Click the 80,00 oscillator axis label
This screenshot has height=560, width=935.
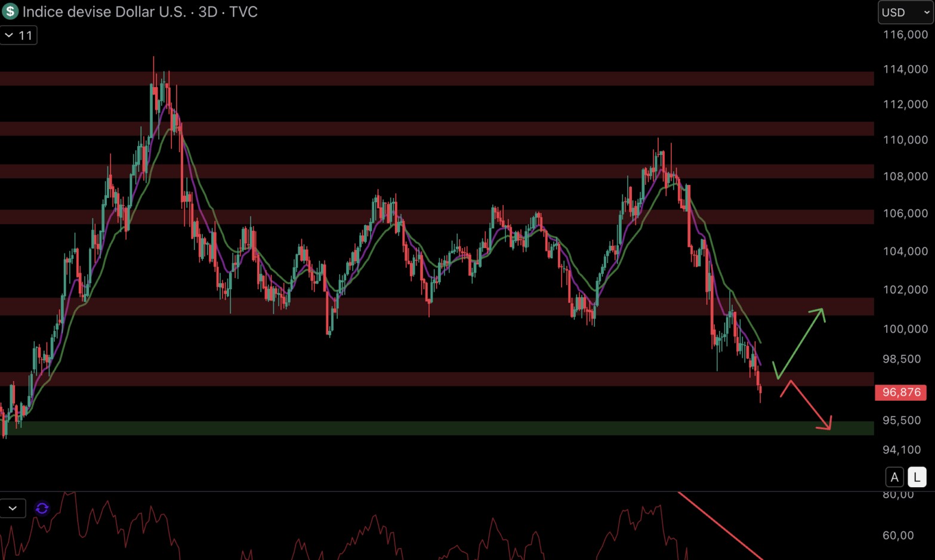[898, 495]
